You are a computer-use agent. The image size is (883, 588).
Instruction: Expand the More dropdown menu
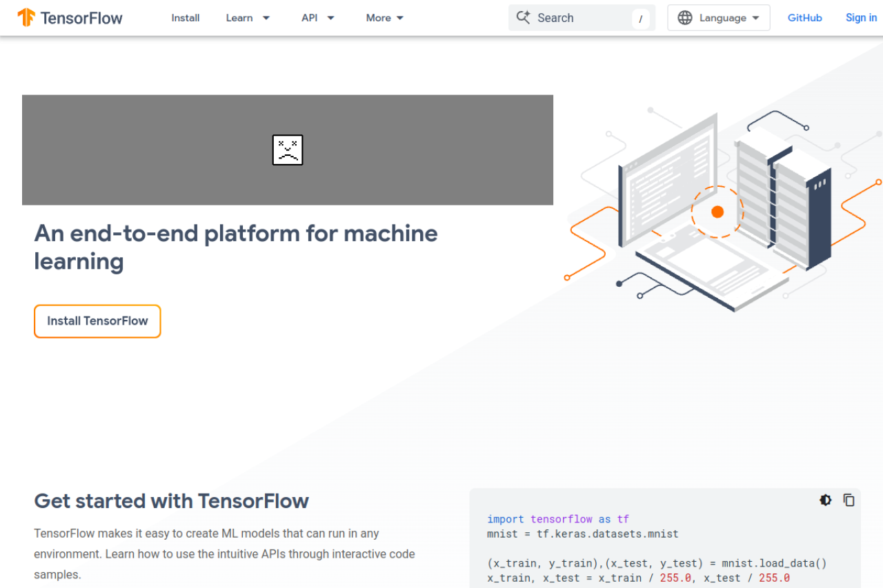385,18
